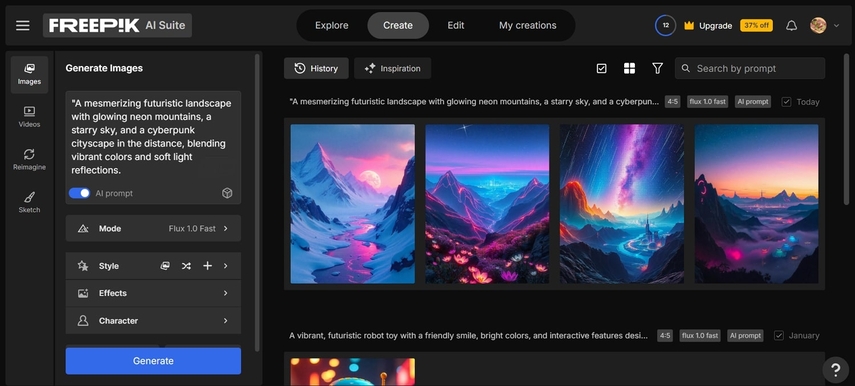Click flux 1.0 fast tag on robot row

700,336
